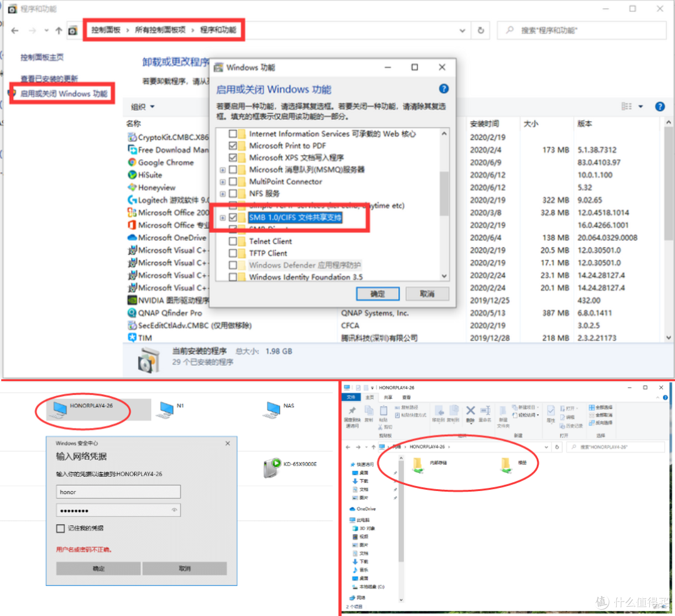
Task: Check the TFTP Client box
Action: [x=233, y=254]
